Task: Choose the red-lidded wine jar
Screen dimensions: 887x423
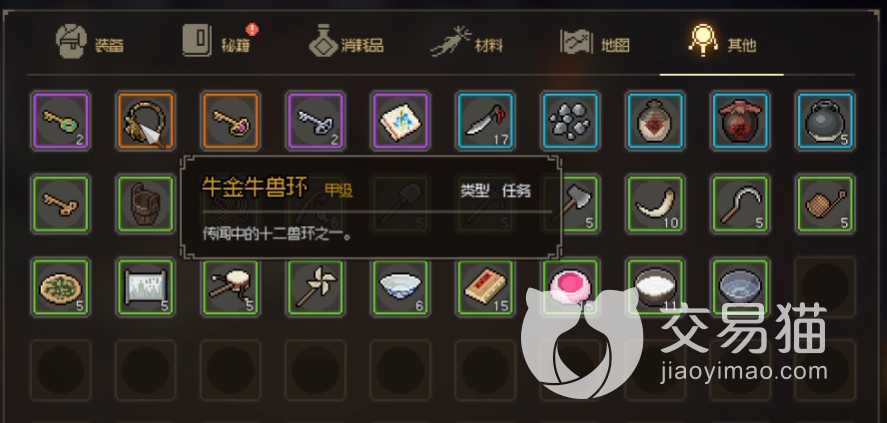Action: [x=740, y=121]
